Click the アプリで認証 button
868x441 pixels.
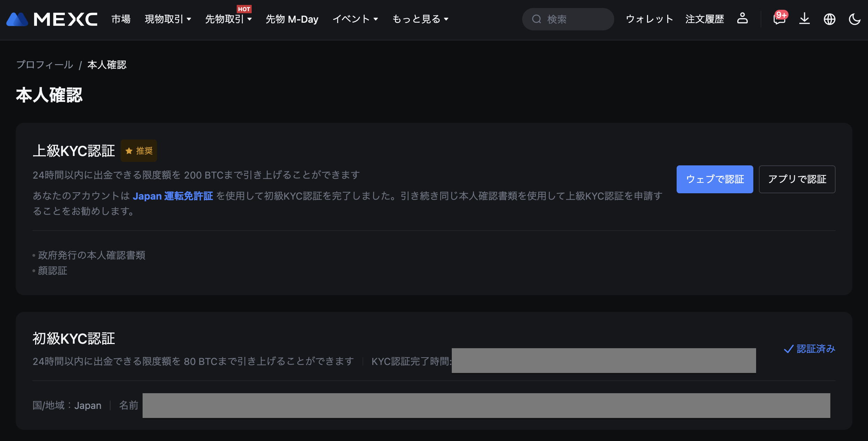pos(797,179)
